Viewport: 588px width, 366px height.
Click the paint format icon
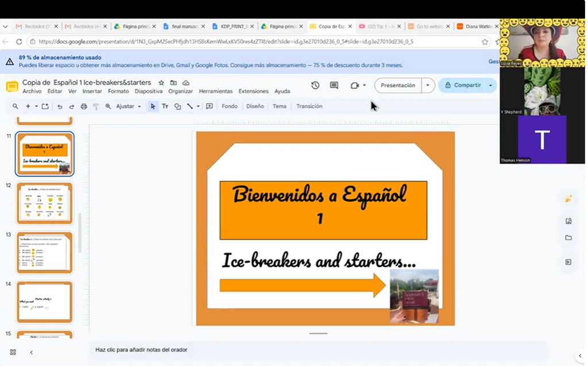[x=96, y=107]
